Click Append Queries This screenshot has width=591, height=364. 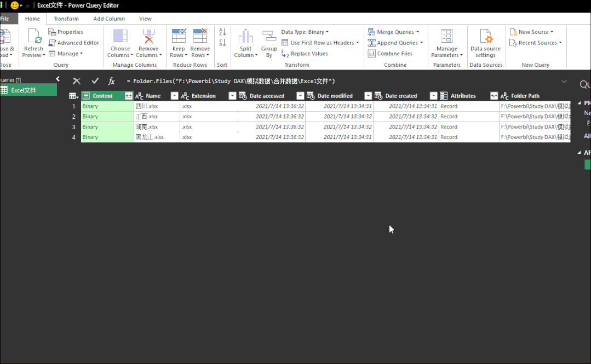coord(393,43)
